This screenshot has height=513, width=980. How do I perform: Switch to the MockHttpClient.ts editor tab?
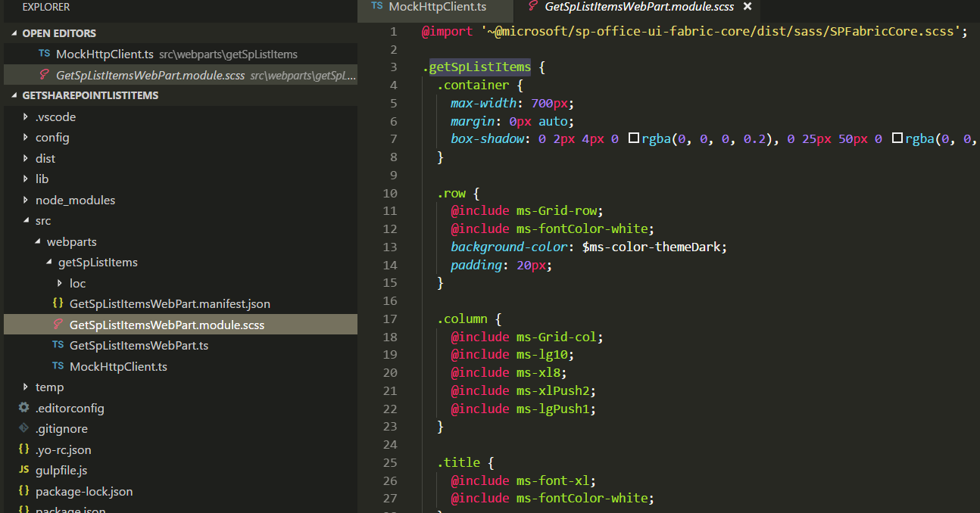coord(437,7)
